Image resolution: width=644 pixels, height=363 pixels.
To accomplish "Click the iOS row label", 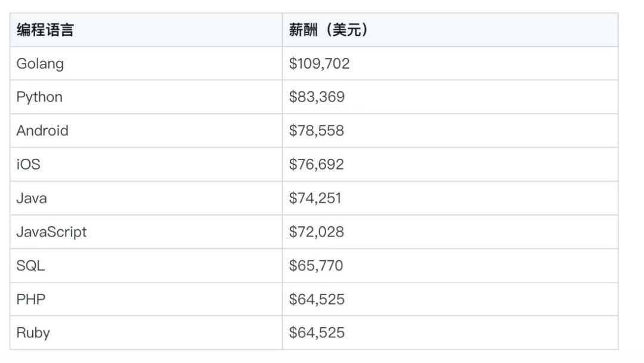I will (29, 164).
